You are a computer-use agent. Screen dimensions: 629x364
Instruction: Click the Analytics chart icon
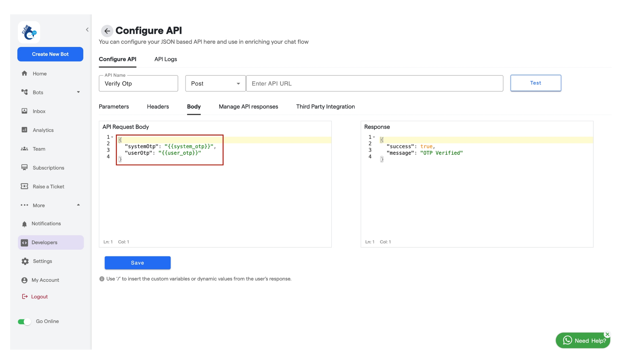[x=24, y=130]
